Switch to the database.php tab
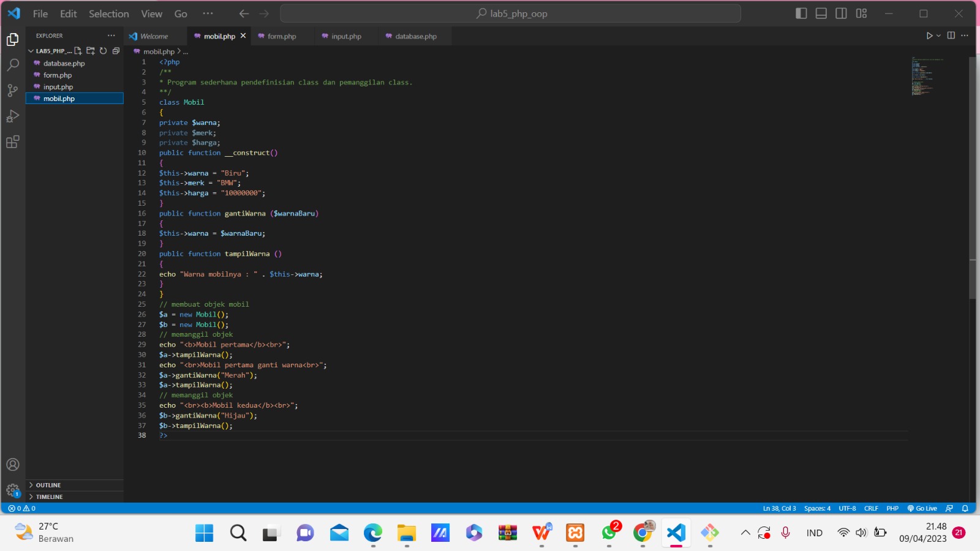This screenshot has height=551, width=980. click(416, 36)
